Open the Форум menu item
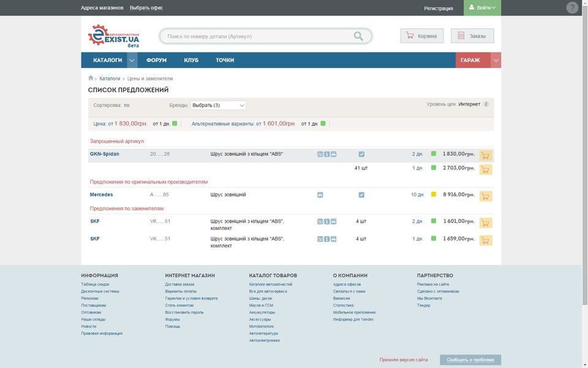 tap(156, 60)
